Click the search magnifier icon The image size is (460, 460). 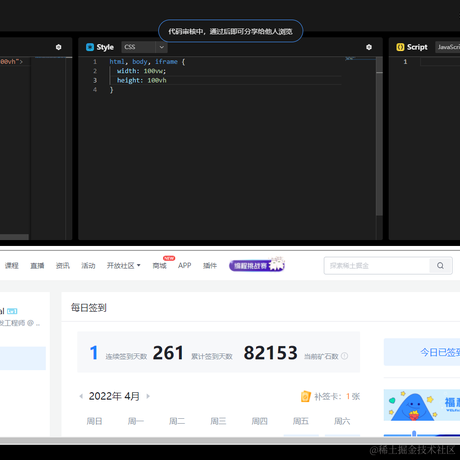(440, 266)
